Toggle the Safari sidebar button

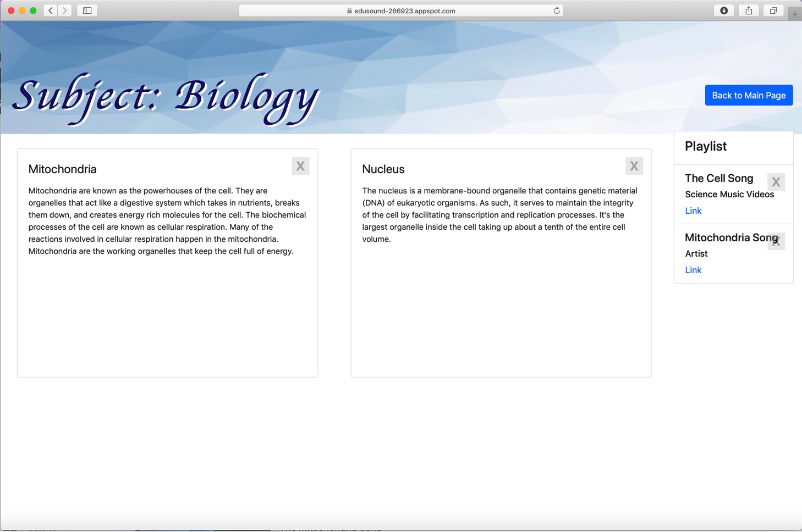pos(87,10)
